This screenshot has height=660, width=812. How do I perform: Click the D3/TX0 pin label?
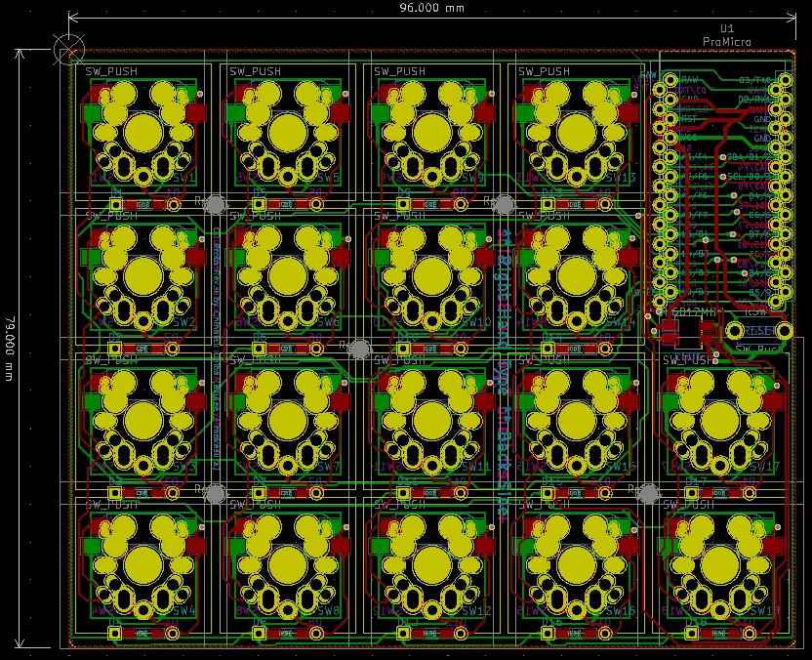tap(754, 80)
